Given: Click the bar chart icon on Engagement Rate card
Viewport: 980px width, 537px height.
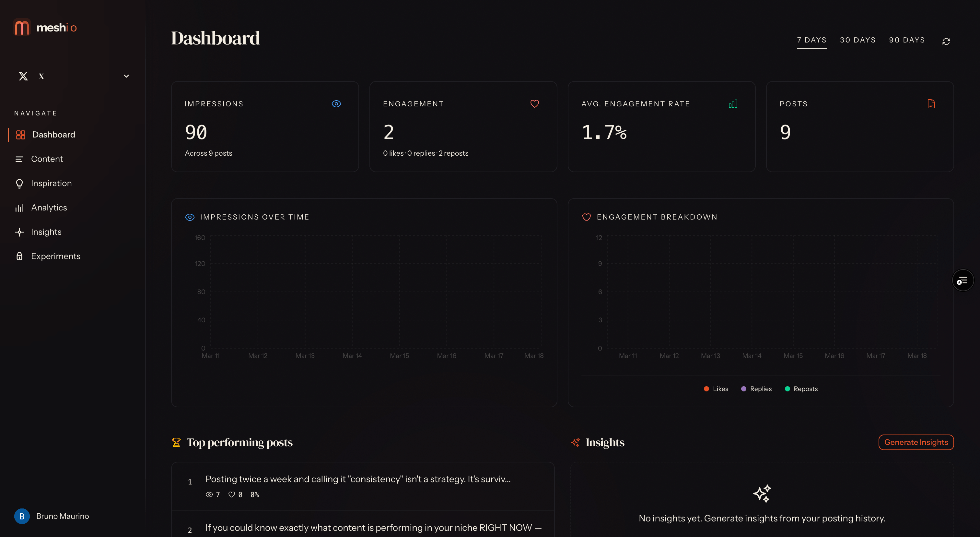Looking at the screenshot, I should coord(733,103).
